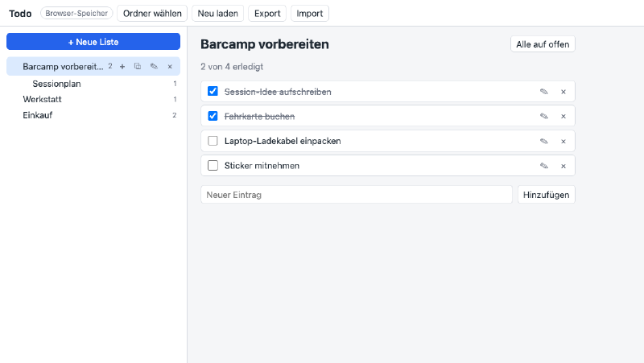Viewport: 644px width, 363px height.
Task: Remove the Sticker mitnehmen entry
Action: (563, 166)
